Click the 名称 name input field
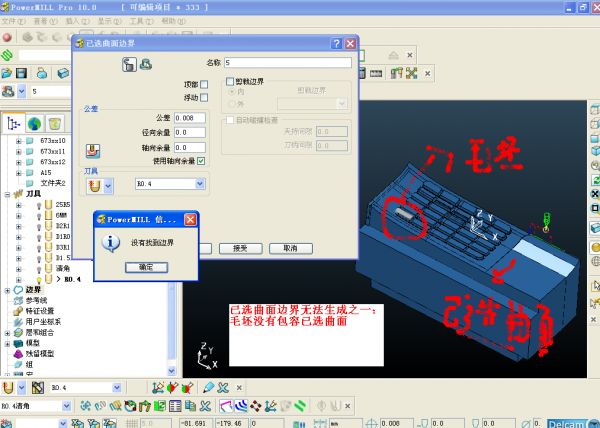 point(288,63)
